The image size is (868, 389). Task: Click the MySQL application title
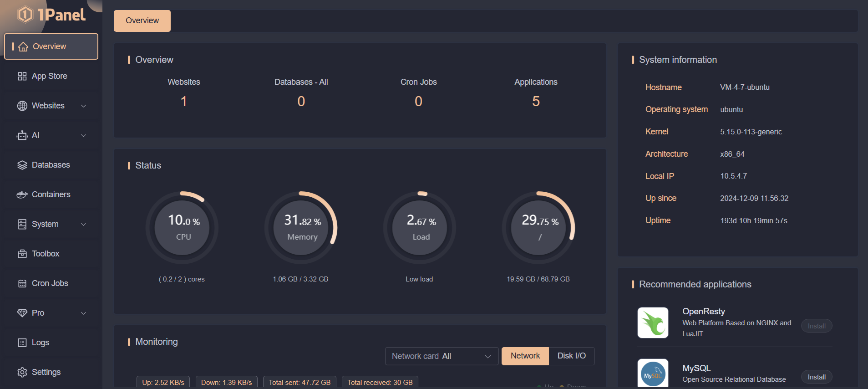[696, 368]
